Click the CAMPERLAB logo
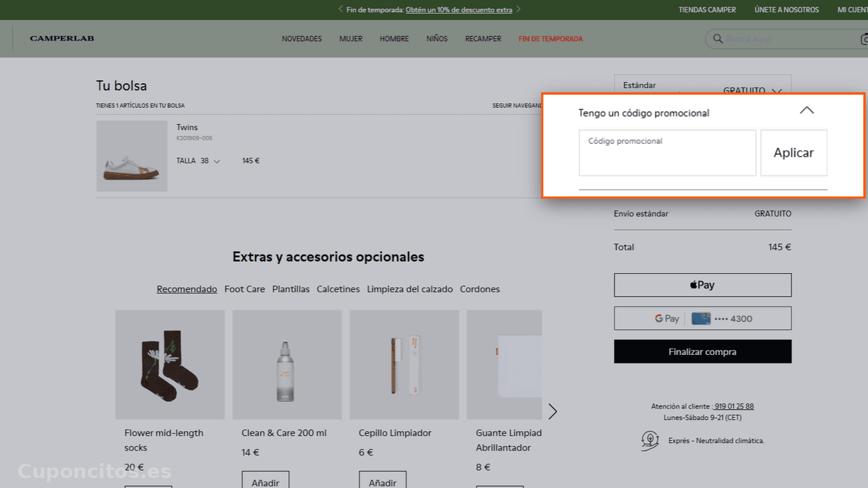Screen dimensions: 868x488 pos(62,38)
